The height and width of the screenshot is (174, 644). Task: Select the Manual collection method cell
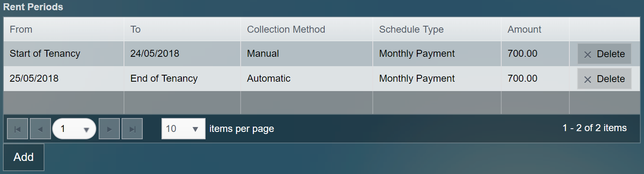[263, 54]
